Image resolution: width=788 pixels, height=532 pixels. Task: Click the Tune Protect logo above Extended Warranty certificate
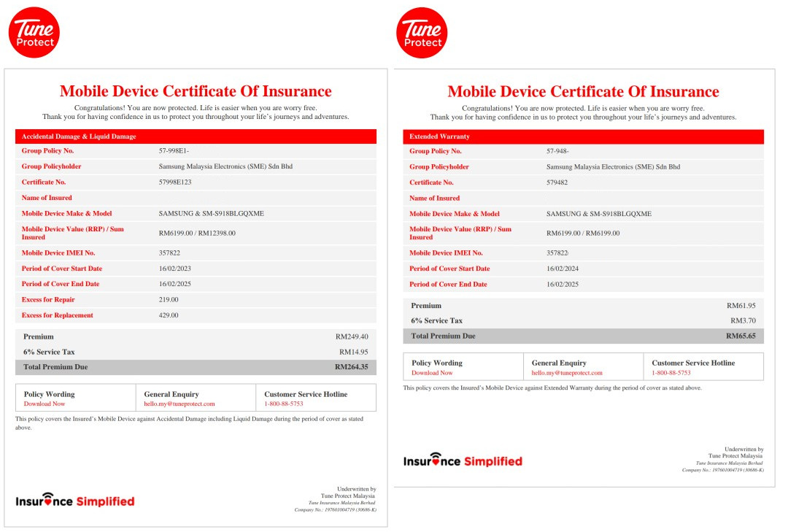pos(422,33)
